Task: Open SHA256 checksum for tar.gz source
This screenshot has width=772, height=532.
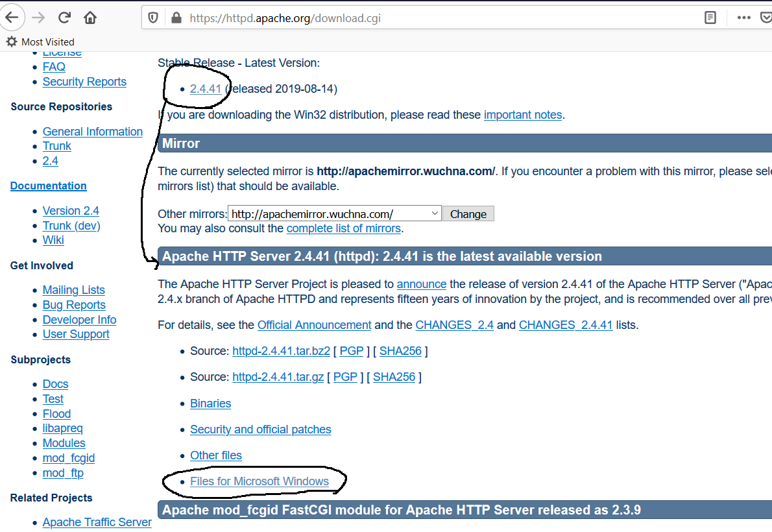Action: [394, 378]
